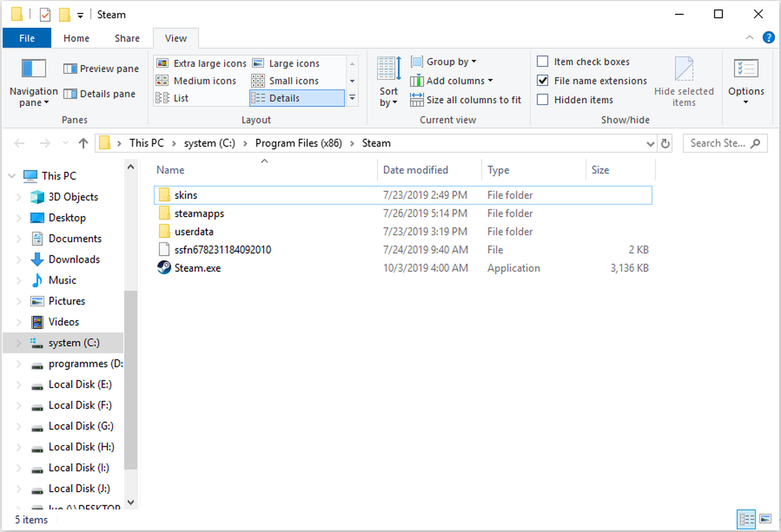The image size is (781, 532).
Task: Customize Quick Access Toolbar dropdown
Action: point(80,15)
